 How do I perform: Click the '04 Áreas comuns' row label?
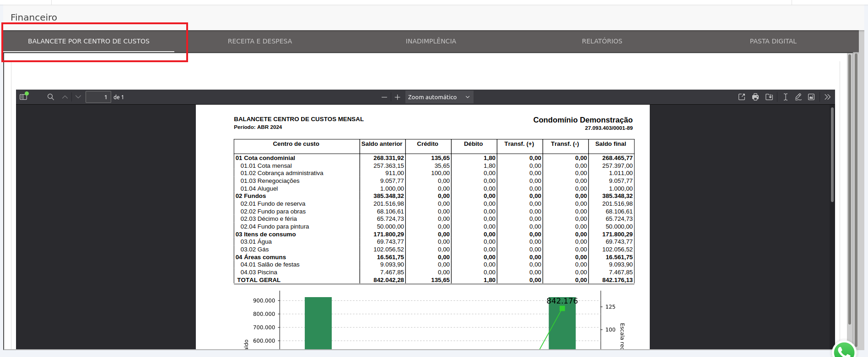(261, 257)
